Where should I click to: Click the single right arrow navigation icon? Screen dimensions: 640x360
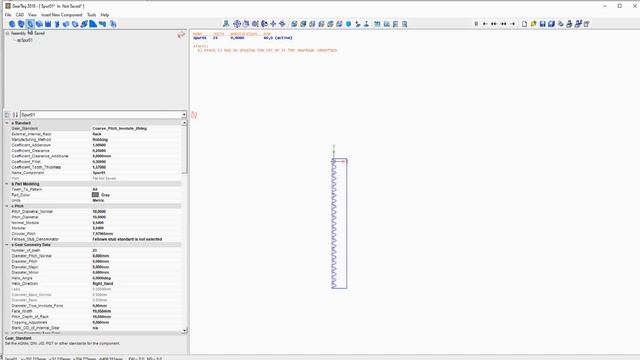coord(512,24)
